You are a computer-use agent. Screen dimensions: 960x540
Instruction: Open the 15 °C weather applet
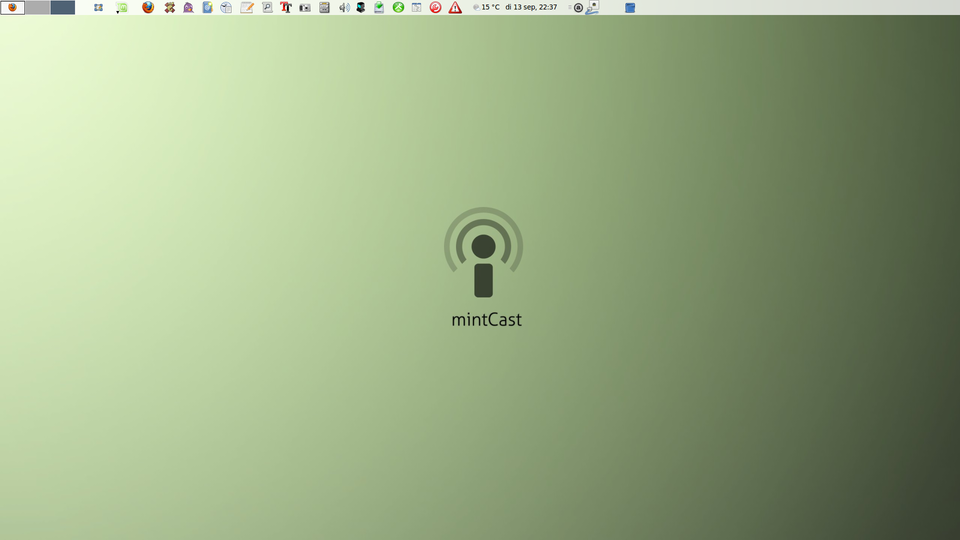pyautogui.click(x=486, y=7)
